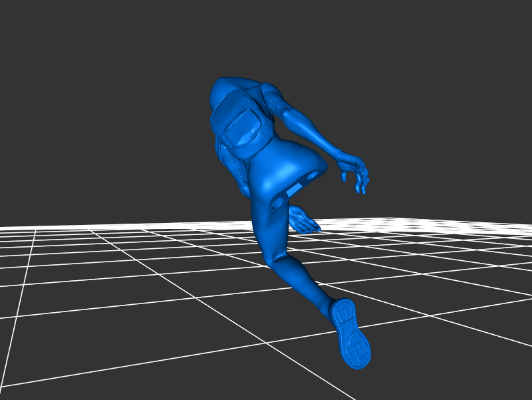Select the lower hand near the grid horizon
The image size is (532, 400).
tap(303, 220)
